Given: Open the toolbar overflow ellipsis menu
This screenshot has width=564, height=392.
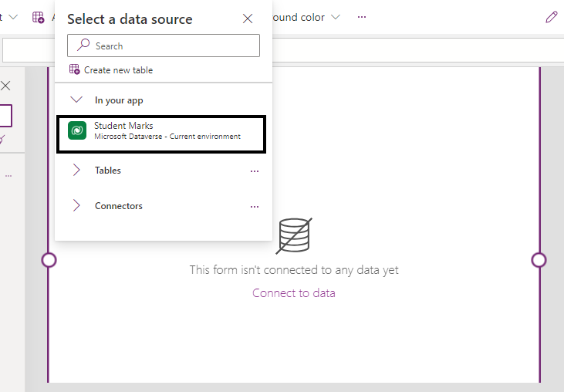Looking at the screenshot, I should (x=362, y=17).
